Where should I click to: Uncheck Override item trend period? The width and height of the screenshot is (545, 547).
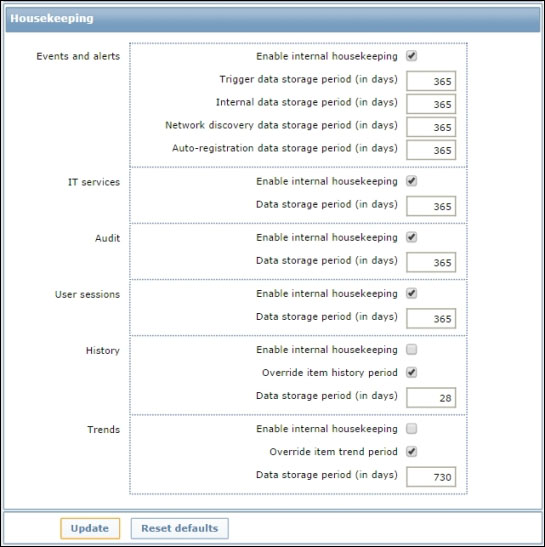click(411, 451)
